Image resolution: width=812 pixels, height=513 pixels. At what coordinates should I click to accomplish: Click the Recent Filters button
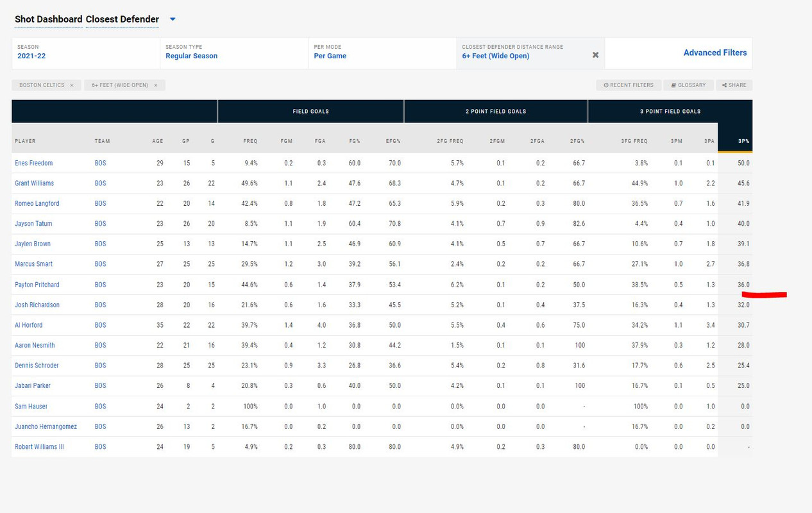pyautogui.click(x=627, y=85)
